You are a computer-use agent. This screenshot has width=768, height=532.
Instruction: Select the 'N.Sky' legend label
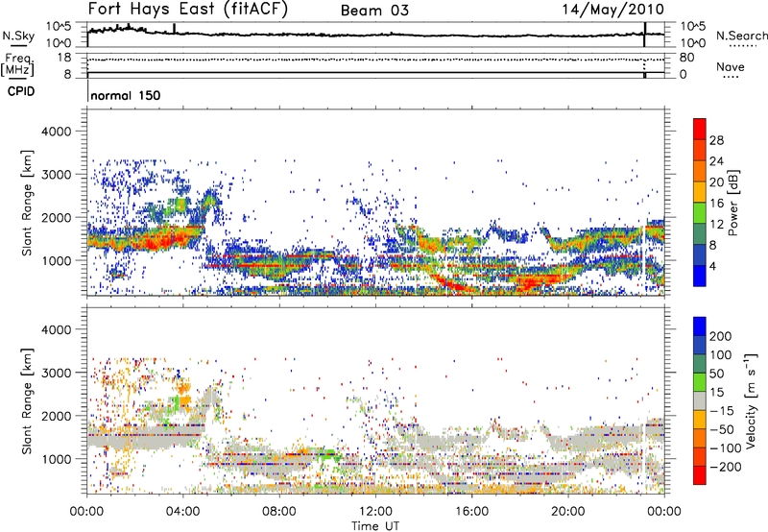point(18,36)
